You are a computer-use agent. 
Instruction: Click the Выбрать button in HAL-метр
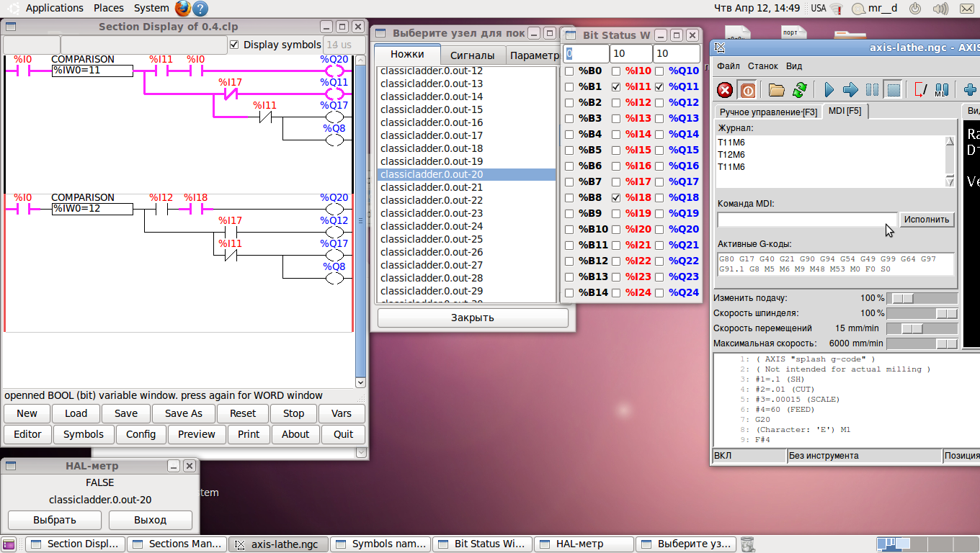55,520
